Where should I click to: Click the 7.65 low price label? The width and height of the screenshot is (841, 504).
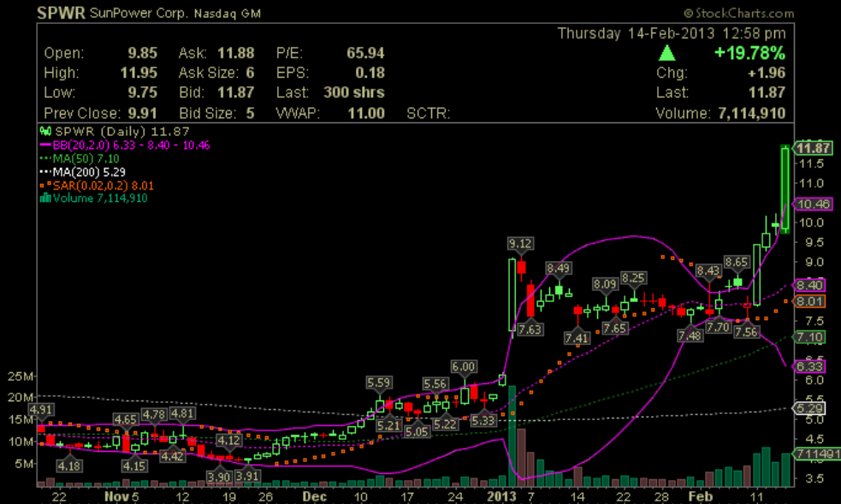tap(614, 328)
